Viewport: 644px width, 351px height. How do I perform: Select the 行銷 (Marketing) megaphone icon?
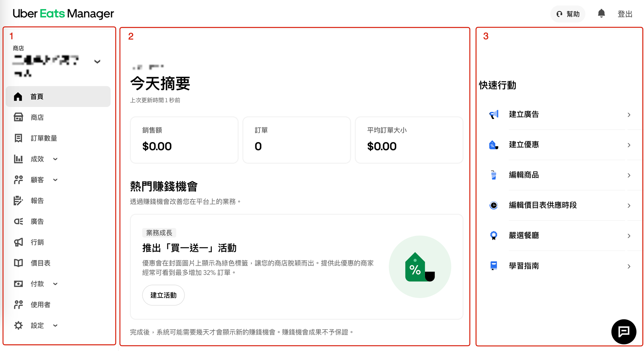[x=18, y=242]
